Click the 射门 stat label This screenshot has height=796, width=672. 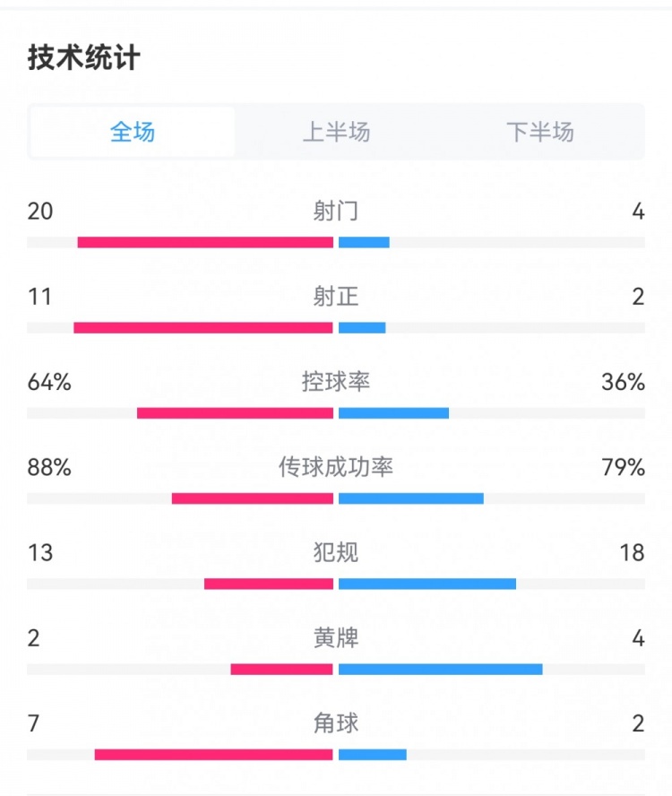tap(336, 211)
